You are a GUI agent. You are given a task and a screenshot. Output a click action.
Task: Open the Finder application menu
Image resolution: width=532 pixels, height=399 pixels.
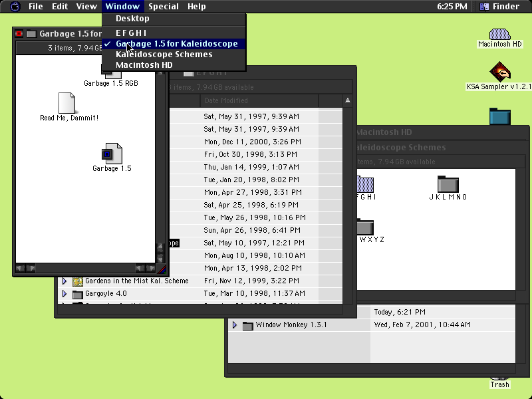pyautogui.click(x=499, y=7)
